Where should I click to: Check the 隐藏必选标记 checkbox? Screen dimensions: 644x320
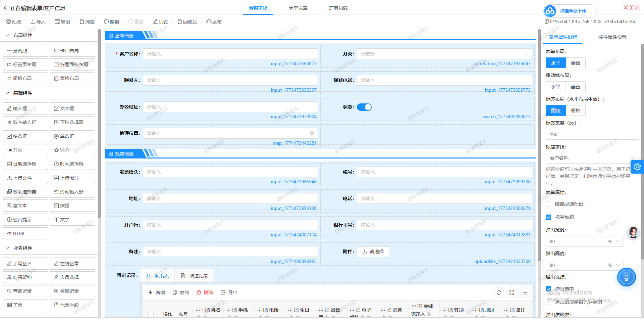[548, 204]
